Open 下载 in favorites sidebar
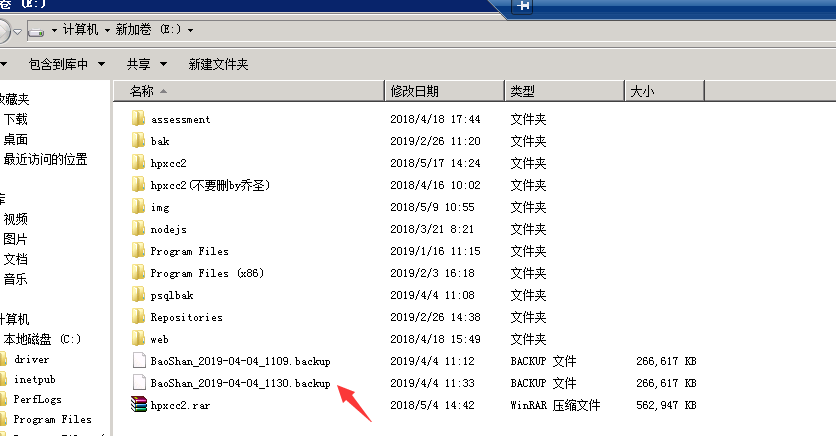This screenshot has width=836, height=436. point(15,119)
